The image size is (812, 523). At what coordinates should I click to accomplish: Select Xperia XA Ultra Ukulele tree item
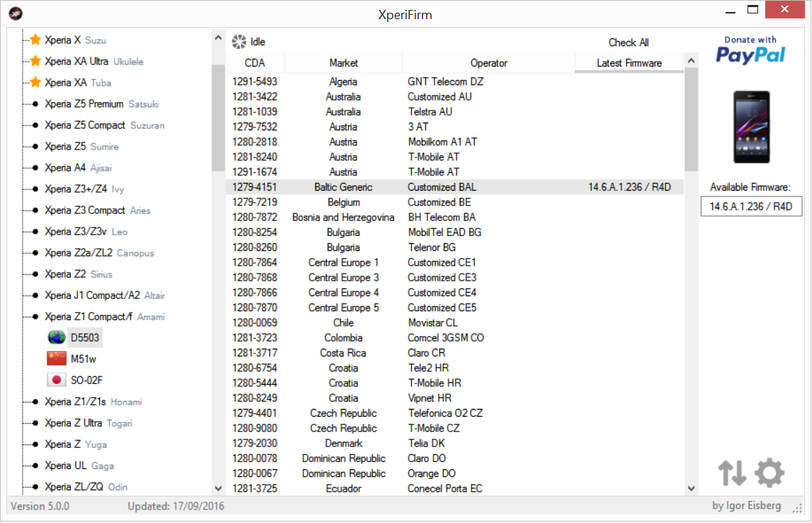(x=94, y=61)
